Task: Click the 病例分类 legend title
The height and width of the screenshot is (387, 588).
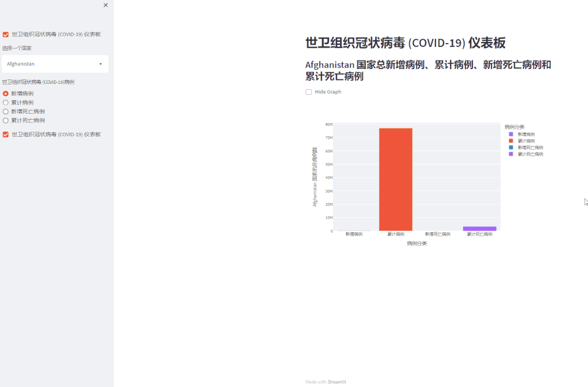Action: click(514, 126)
